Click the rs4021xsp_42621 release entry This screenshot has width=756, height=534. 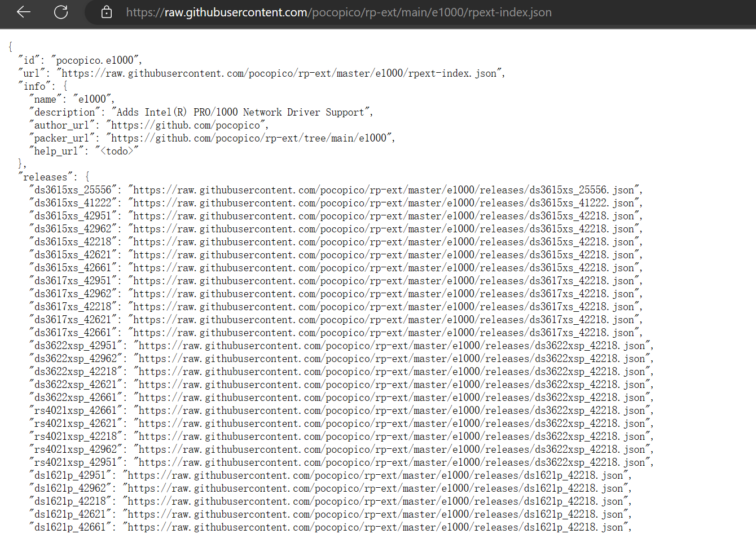point(341,423)
